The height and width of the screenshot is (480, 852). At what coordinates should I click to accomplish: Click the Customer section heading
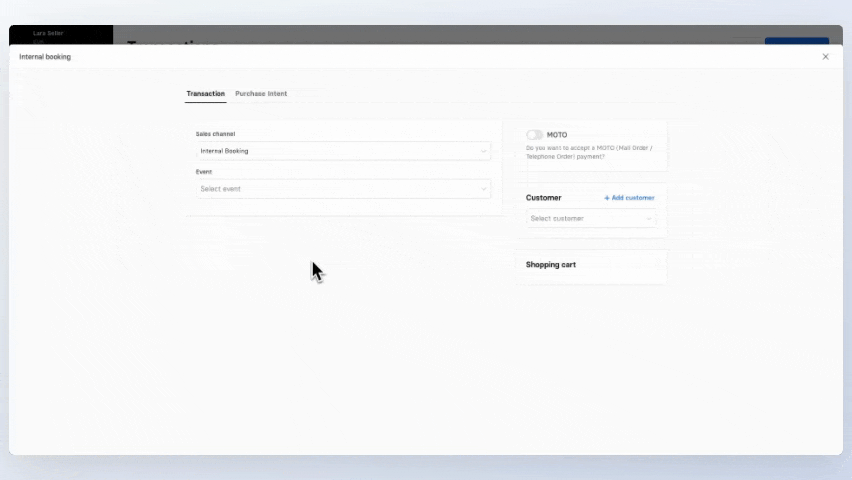click(x=544, y=198)
